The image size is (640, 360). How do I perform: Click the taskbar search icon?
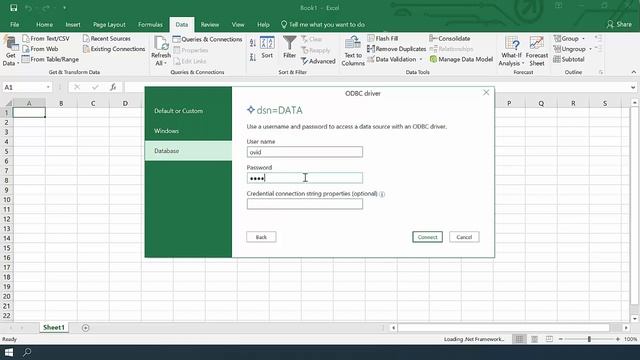(x=27, y=352)
